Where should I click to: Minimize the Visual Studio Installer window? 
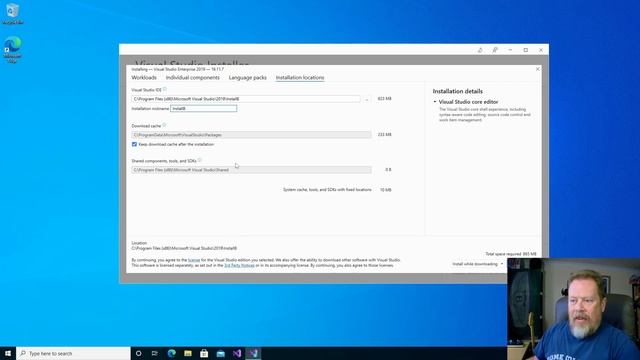click(510, 50)
